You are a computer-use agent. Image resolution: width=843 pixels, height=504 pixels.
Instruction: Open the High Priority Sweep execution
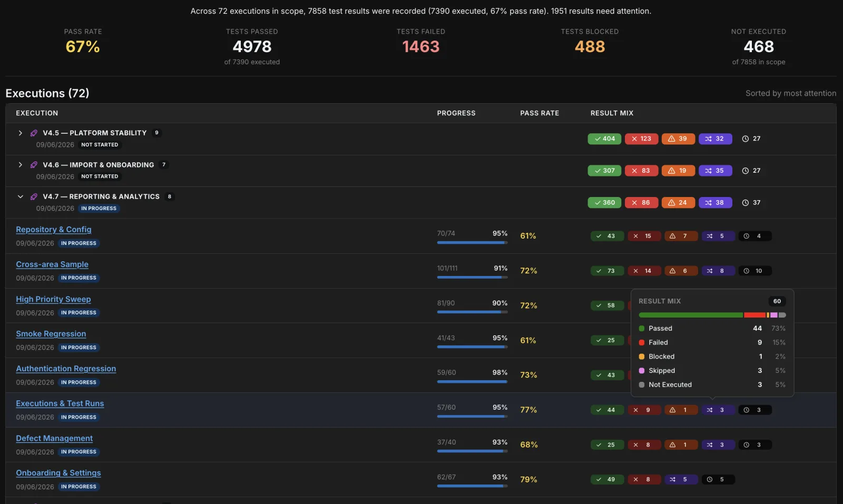(x=53, y=299)
